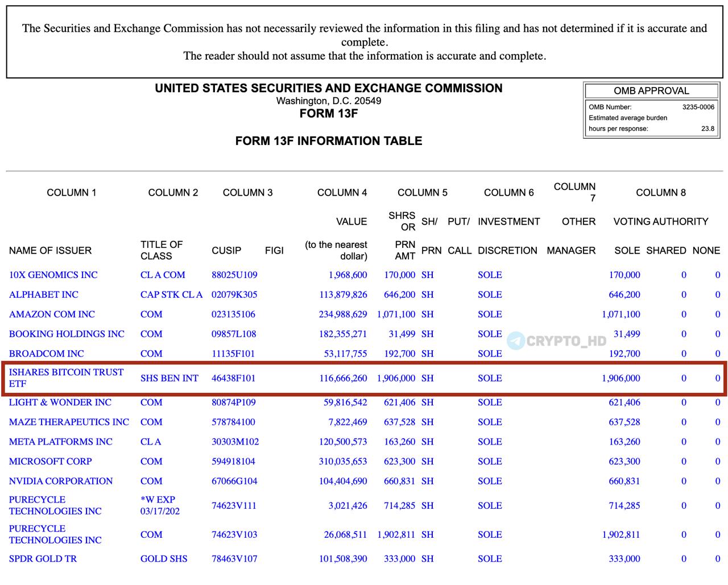Click sole voting figure 333,000
This screenshot has width=728, height=585.
624,558
